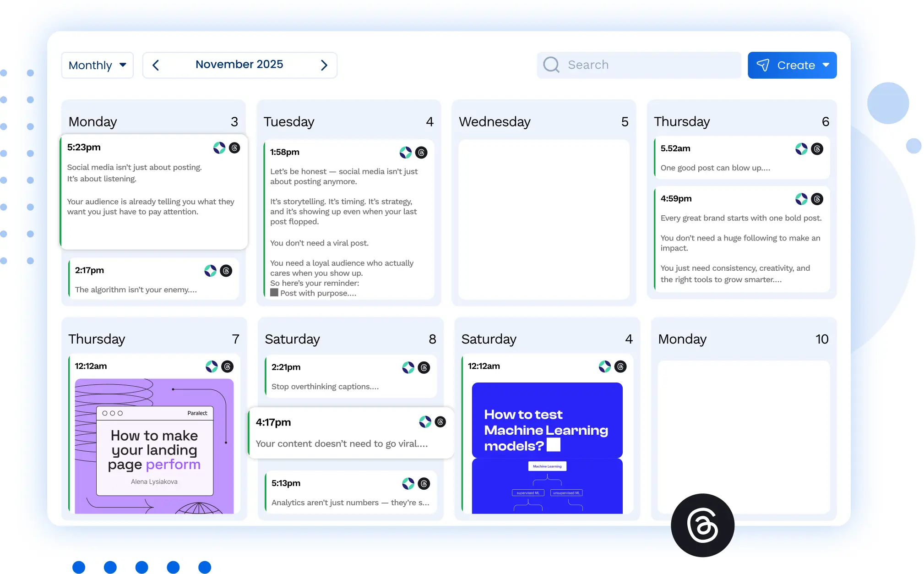The height and width of the screenshot is (574, 924).
Task: Click the workspace avatar icon on Thursday's 12:12am post
Action: [212, 366]
